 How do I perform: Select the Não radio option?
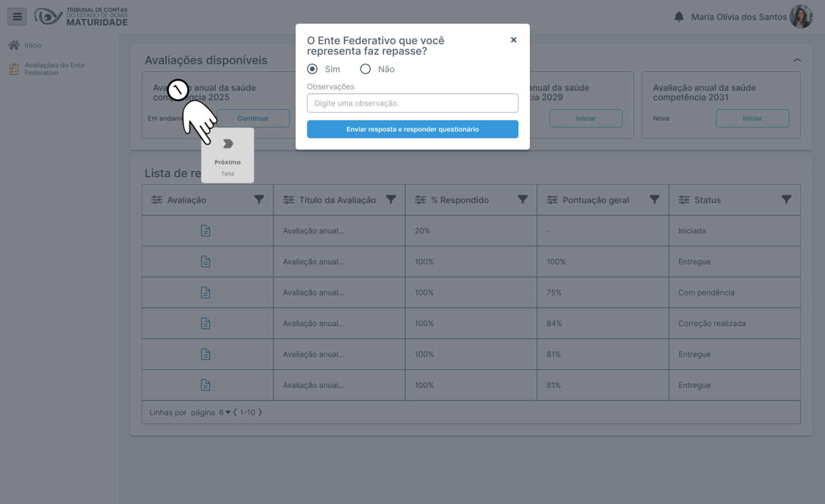[365, 69]
